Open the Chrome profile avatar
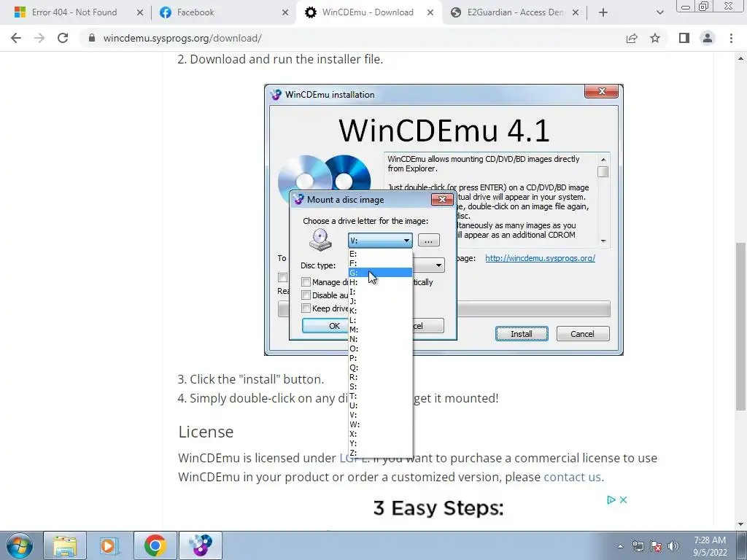 708,38
